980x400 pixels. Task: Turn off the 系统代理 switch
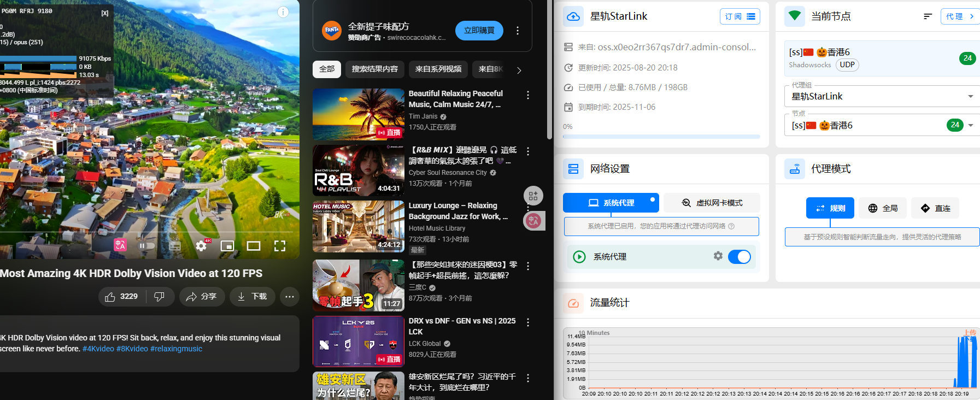(x=740, y=257)
